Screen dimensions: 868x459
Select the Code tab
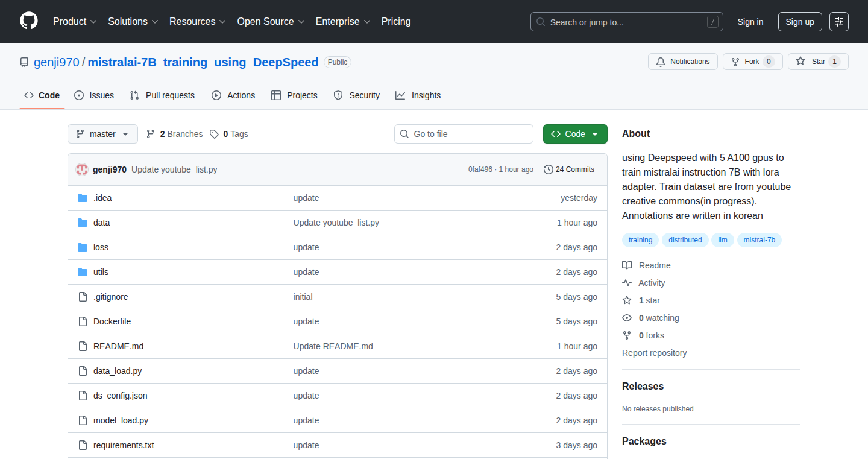point(42,95)
